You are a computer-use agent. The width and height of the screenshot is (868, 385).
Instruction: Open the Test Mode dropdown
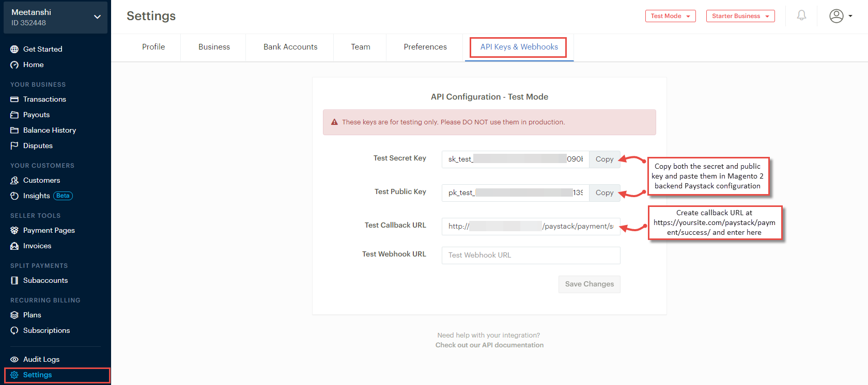tap(671, 16)
